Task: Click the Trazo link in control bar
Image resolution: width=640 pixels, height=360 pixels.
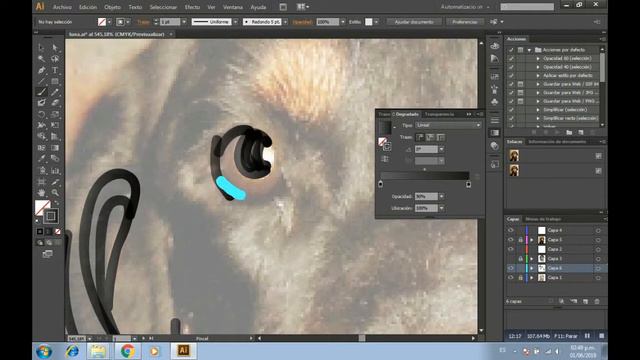Action: point(143,22)
